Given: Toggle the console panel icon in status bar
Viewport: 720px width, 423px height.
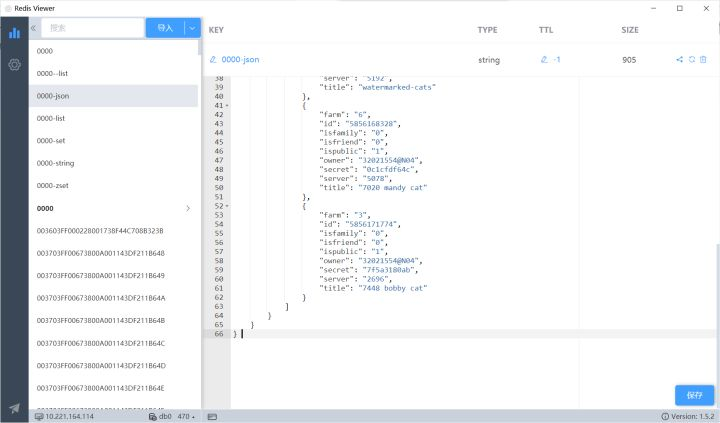Looking at the screenshot, I should [212, 417].
